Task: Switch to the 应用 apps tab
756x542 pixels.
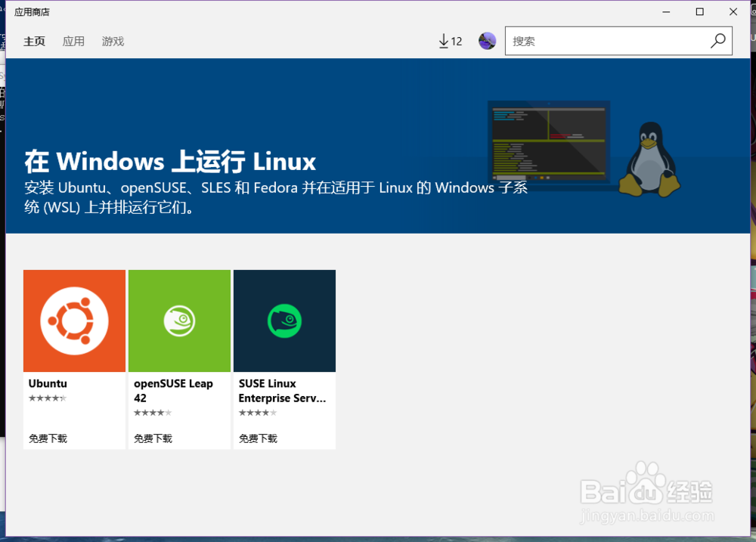Action: click(x=73, y=42)
